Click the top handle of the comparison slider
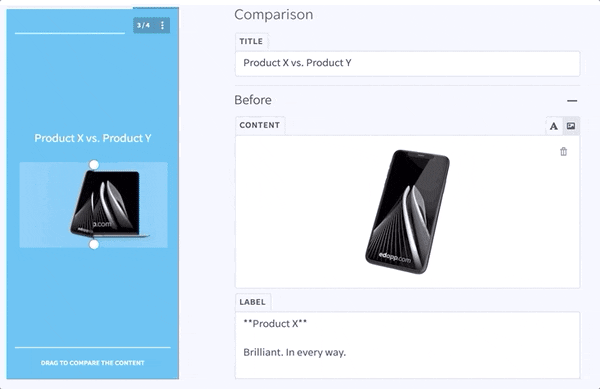The height and width of the screenshot is (389, 600). point(94,165)
